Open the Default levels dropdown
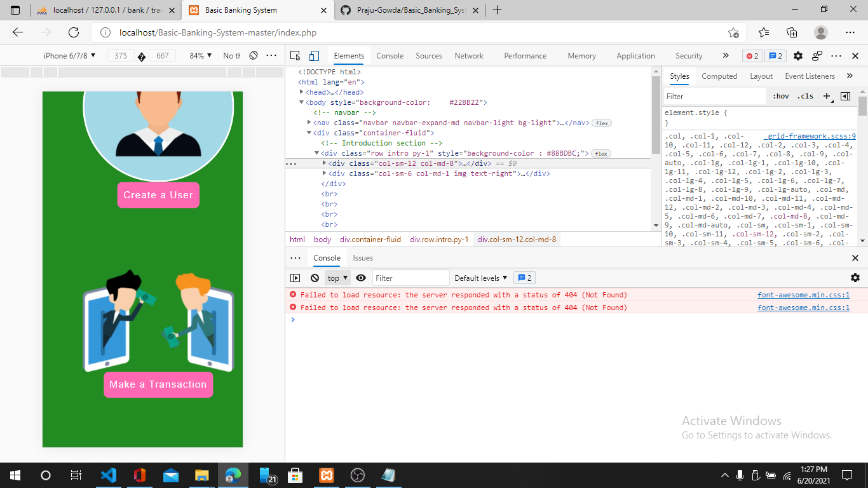Image resolution: width=868 pixels, height=488 pixels. click(x=480, y=278)
